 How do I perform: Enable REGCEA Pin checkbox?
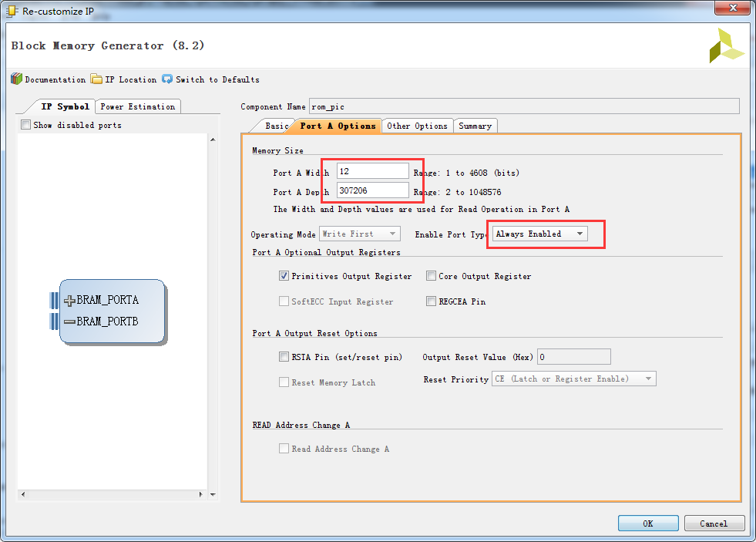tap(431, 301)
